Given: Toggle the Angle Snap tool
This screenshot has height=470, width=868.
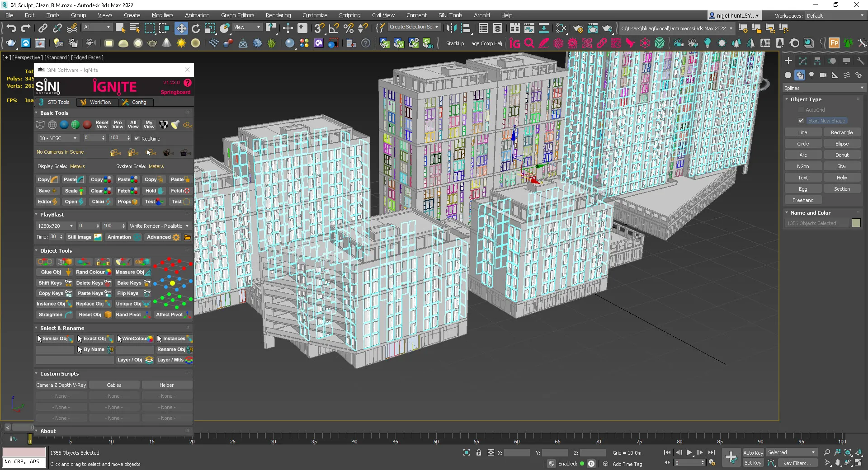Looking at the screenshot, I should pyautogui.click(x=334, y=28).
